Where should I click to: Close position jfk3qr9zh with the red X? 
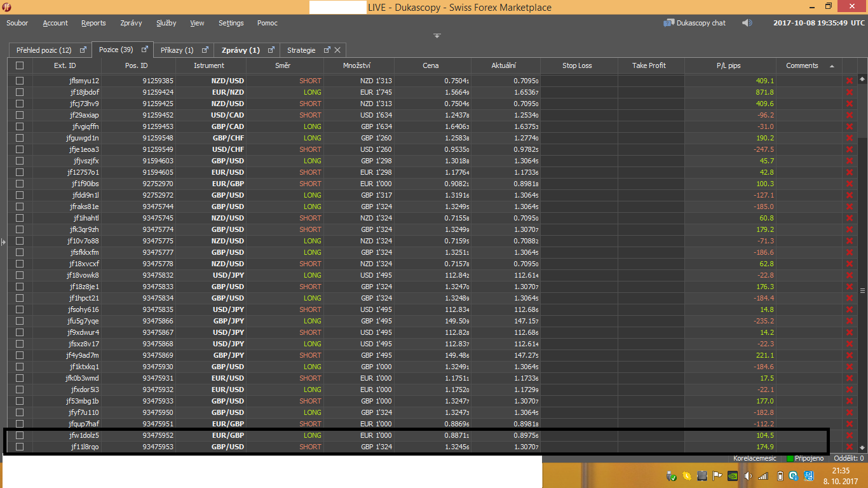point(849,229)
